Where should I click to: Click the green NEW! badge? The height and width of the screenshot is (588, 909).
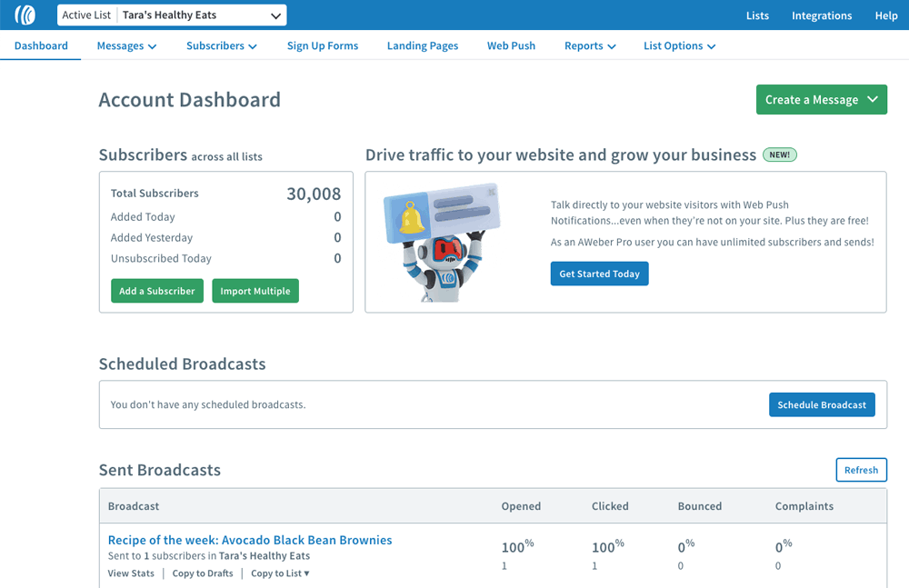pos(779,154)
